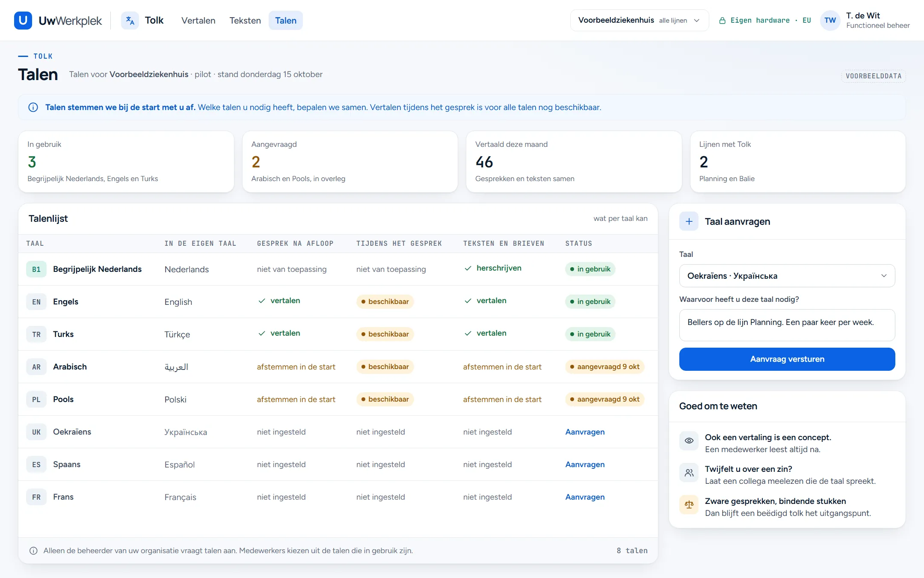Image resolution: width=924 pixels, height=578 pixels.
Task: Click the 'wat per taal kan' text
Action: (620, 218)
